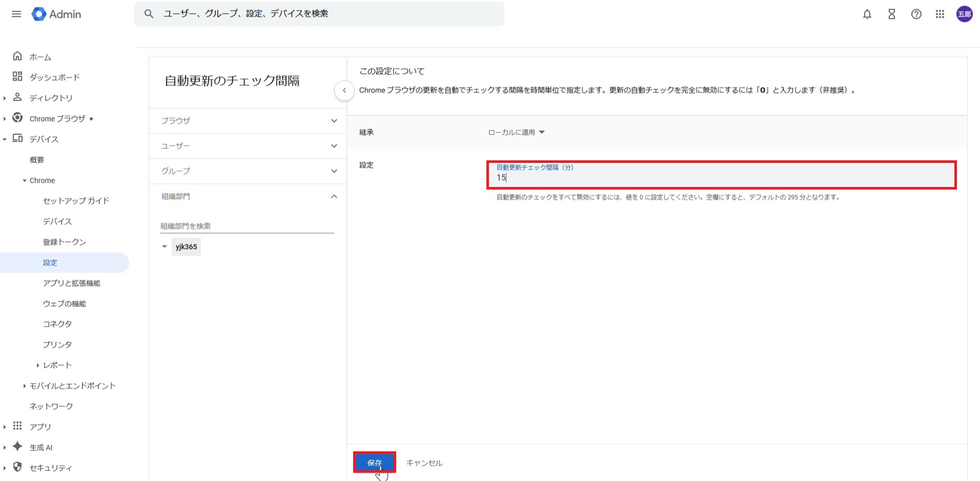Screen dimensions: 980x481
Task: Go to ダッシュボード in the sidebar
Action: pyautogui.click(x=54, y=77)
